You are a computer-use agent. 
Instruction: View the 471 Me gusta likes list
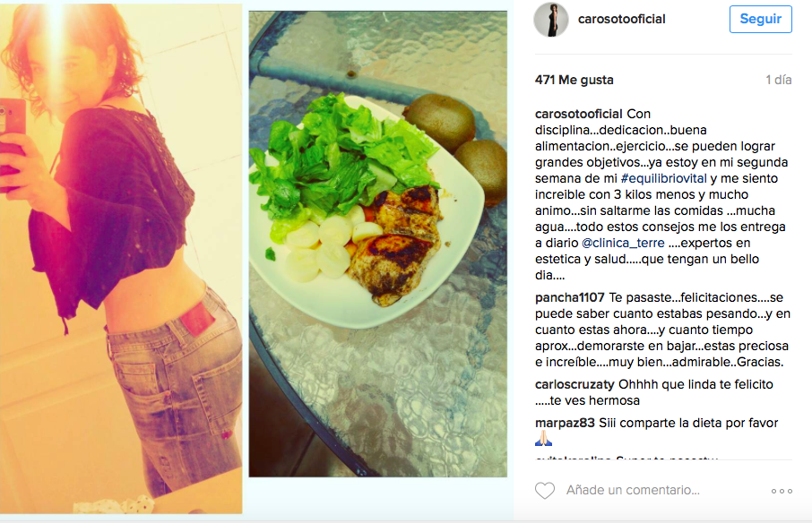574,80
